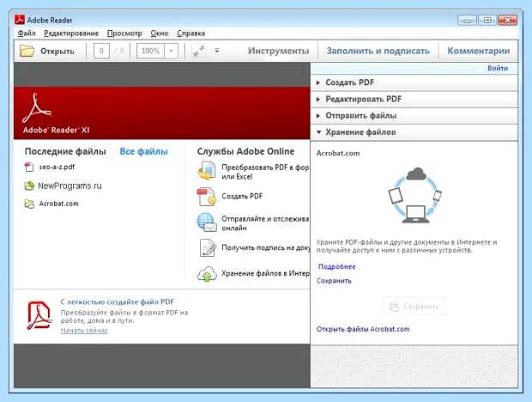Open the small toolbar options dropdown arrow

[217, 51]
